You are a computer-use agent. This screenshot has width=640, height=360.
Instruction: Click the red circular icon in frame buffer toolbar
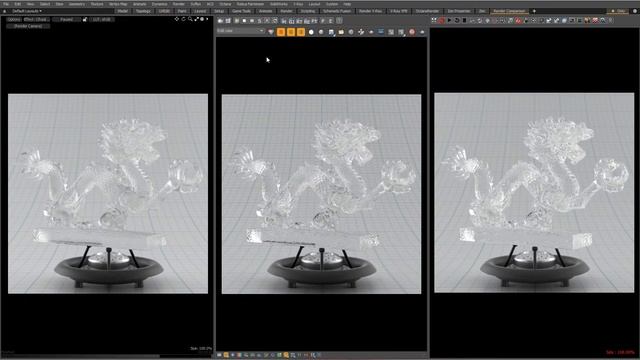[412, 32]
